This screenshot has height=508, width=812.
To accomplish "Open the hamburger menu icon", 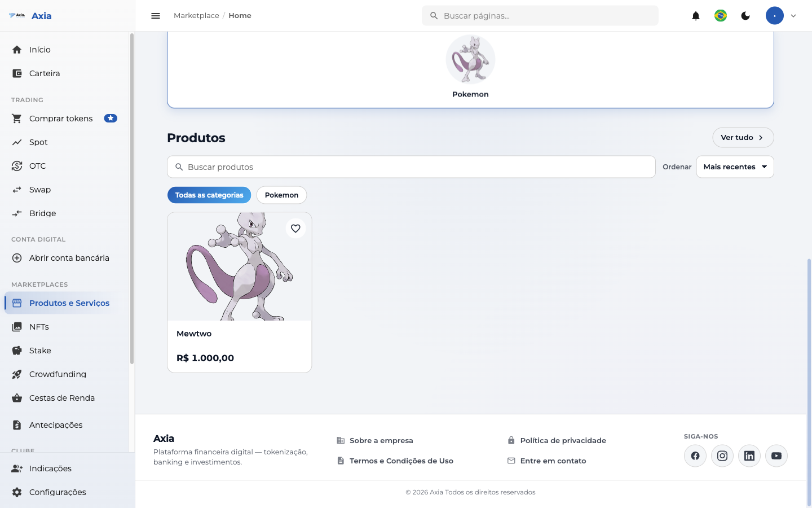I will (x=156, y=16).
